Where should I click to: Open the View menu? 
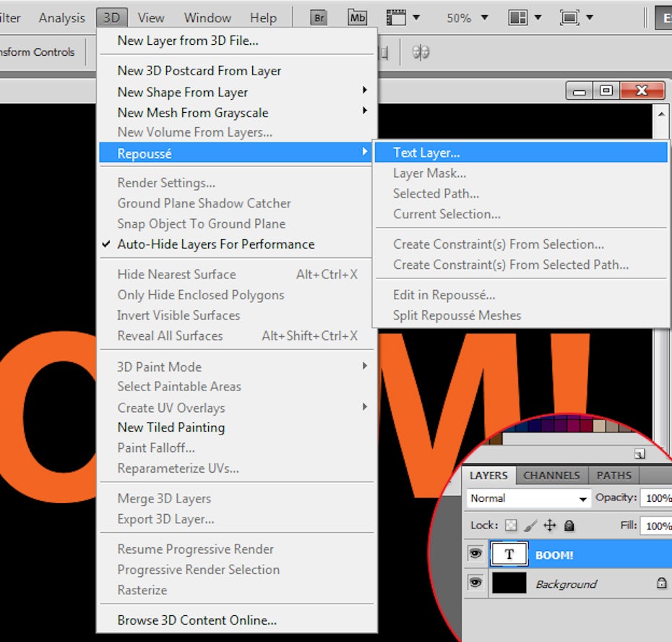[151, 18]
